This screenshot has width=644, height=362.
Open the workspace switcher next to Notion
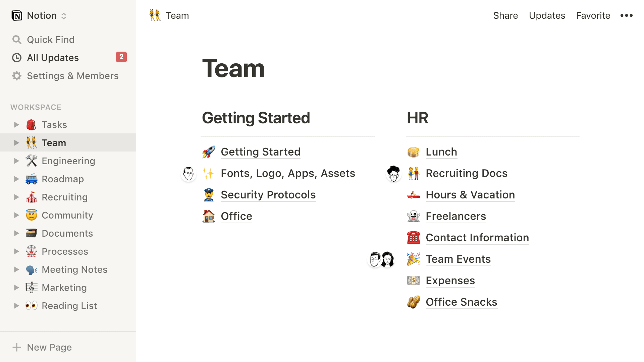point(64,15)
